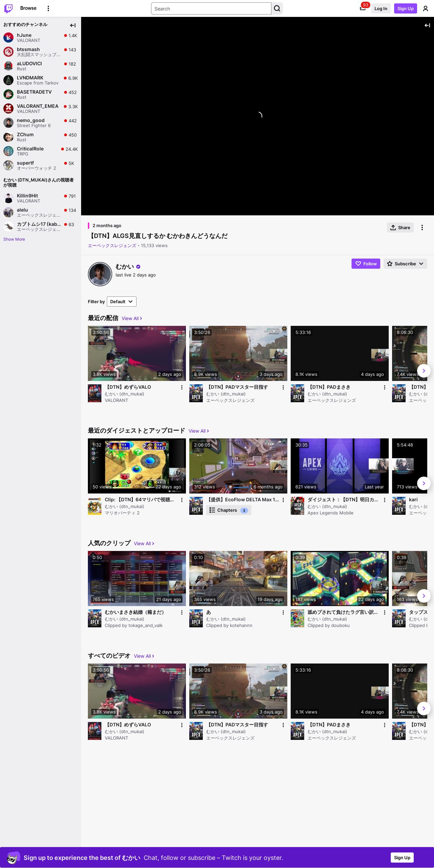434x868 pixels.
Task: Open むかい channel avatar
Action: [100, 274]
